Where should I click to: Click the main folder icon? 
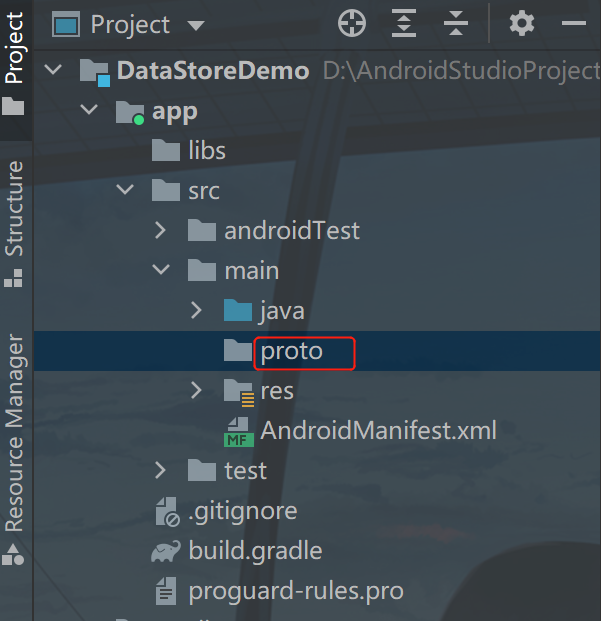(202, 270)
